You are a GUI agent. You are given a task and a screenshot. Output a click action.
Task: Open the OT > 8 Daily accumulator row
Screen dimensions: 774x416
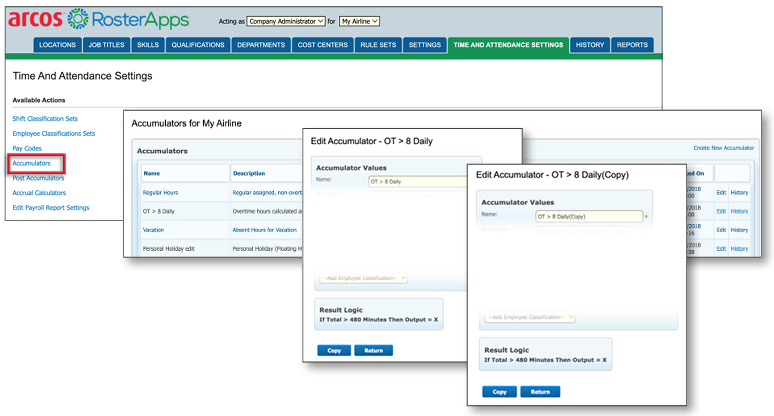click(x=158, y=211)
